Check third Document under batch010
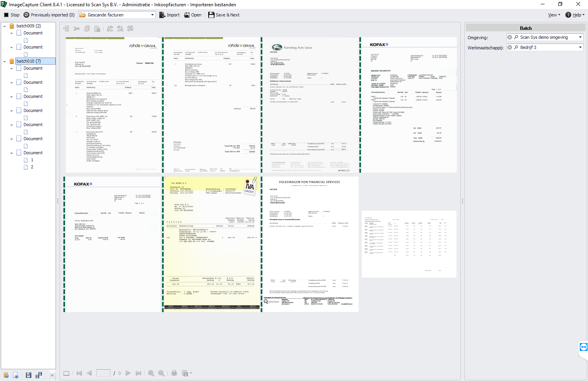The image size is (588, 381). point(19,96)
